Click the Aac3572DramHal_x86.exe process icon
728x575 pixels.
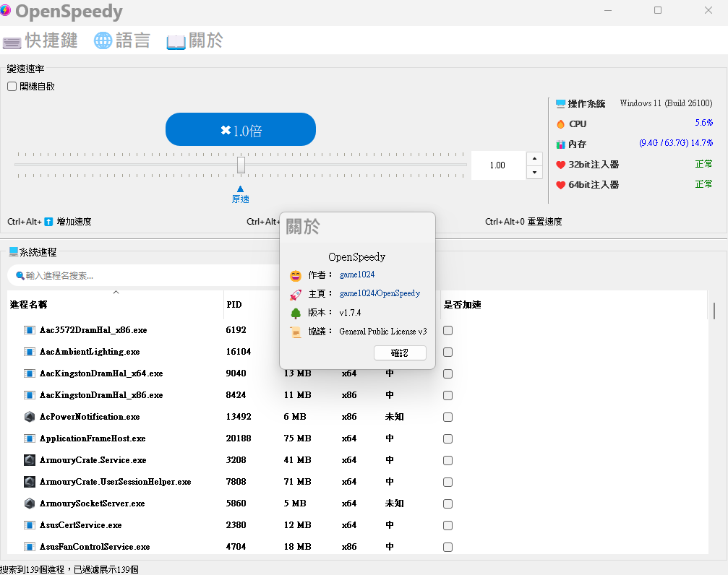pyautogui.click(x=29, y=330)
